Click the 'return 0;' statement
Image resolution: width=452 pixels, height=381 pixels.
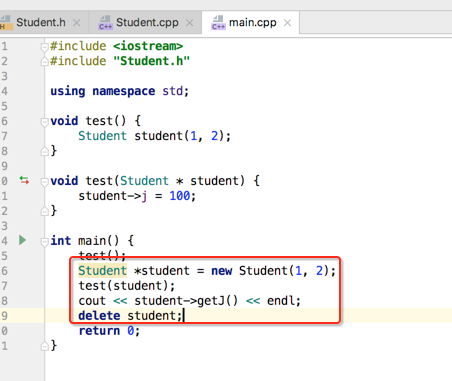[x=109, y=331]
